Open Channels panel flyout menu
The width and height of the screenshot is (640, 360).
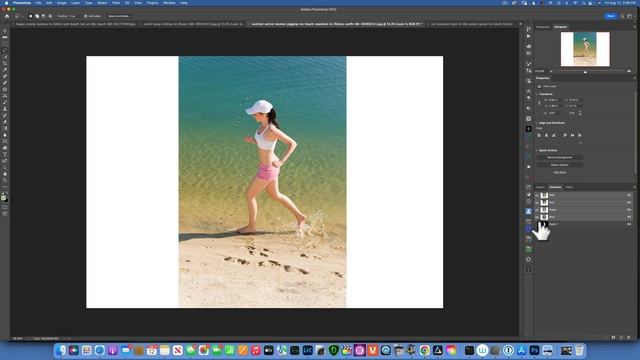click(x=634, y=187)
